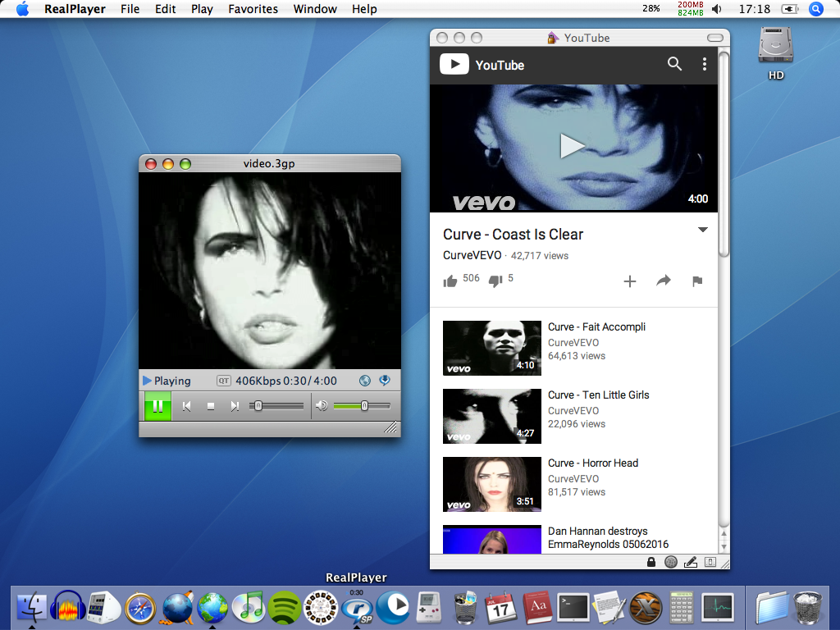Screen dimensions: 840x630
Task: Click the Playing status indicator
Action: tap(167, 381)
